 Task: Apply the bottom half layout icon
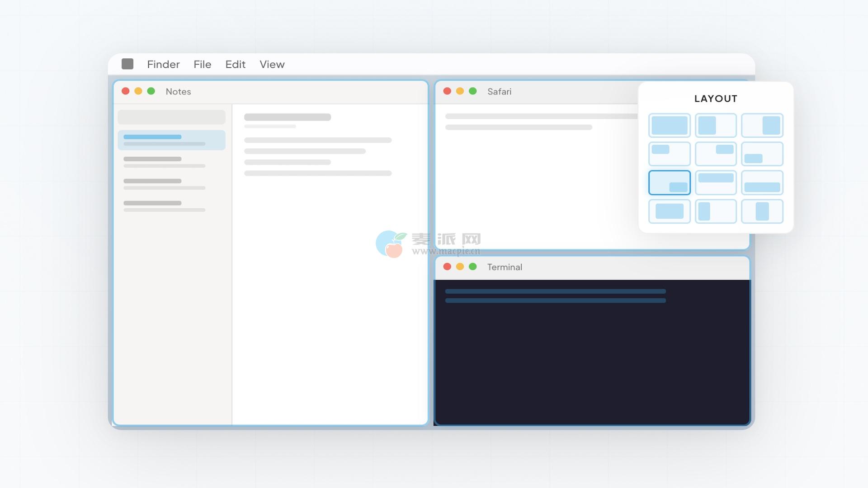762,183
